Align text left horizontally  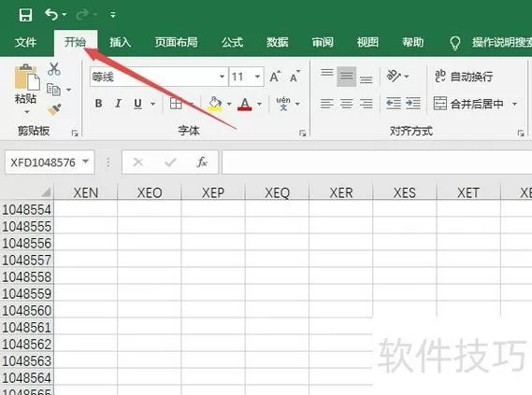point(327,104)
